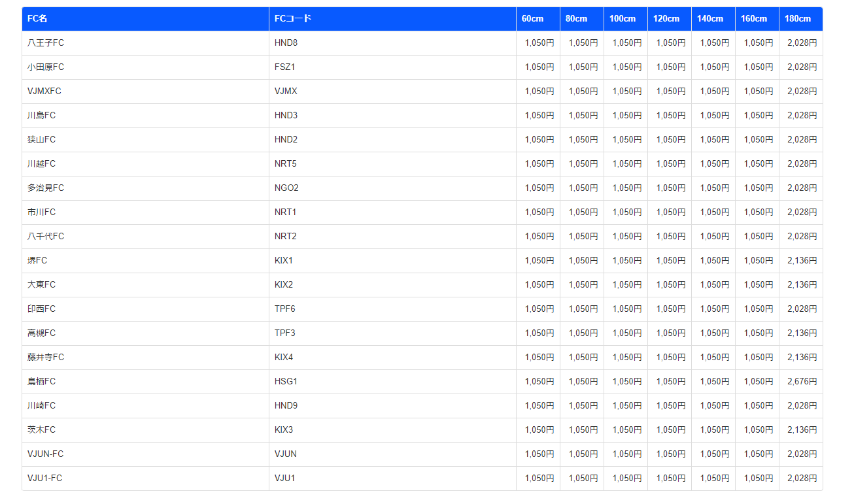Select the VJU1 code cell

pos(285,479)
